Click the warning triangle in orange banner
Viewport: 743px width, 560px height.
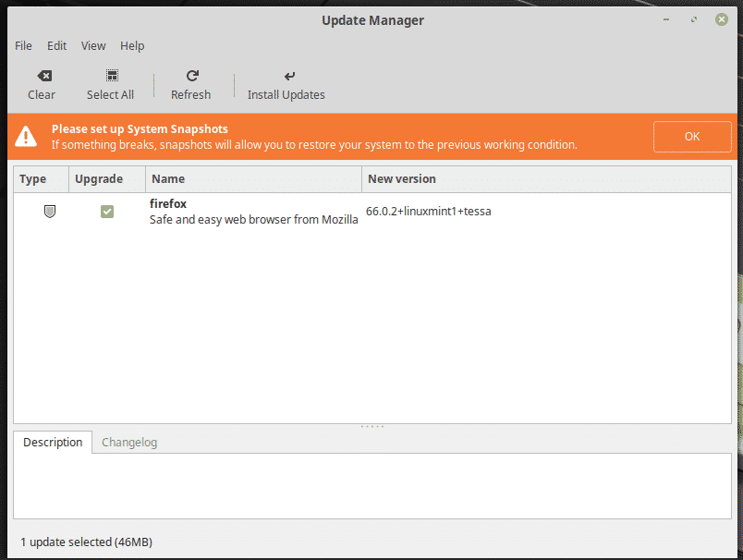point(27,137)
